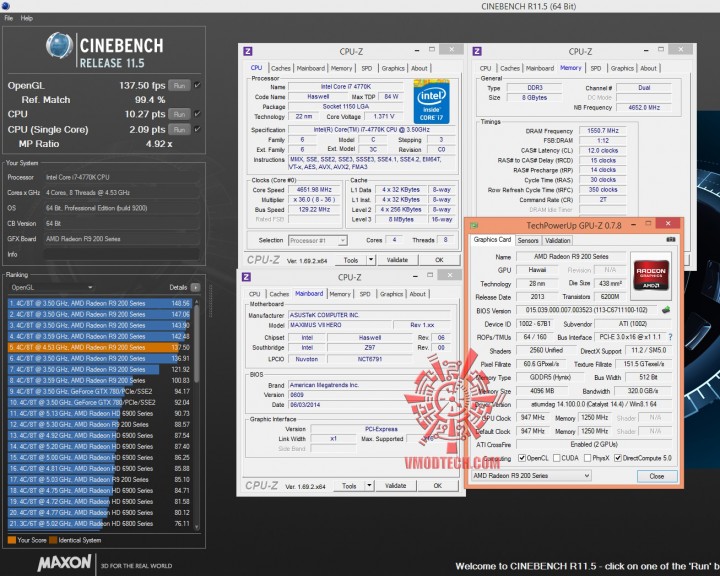The height and width of the screenshot is (576, 720).
Task: Click OK in CPU-Z CPU window
Action: 439,260
